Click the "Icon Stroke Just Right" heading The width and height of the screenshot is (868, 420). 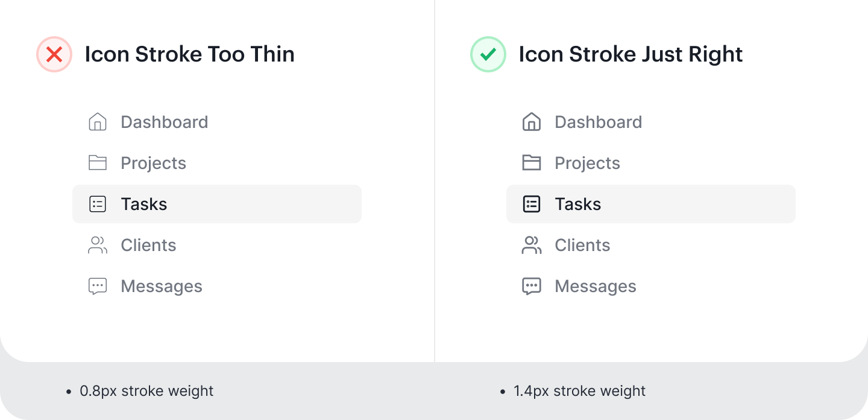pyautogui.click(x=631, y=54)
